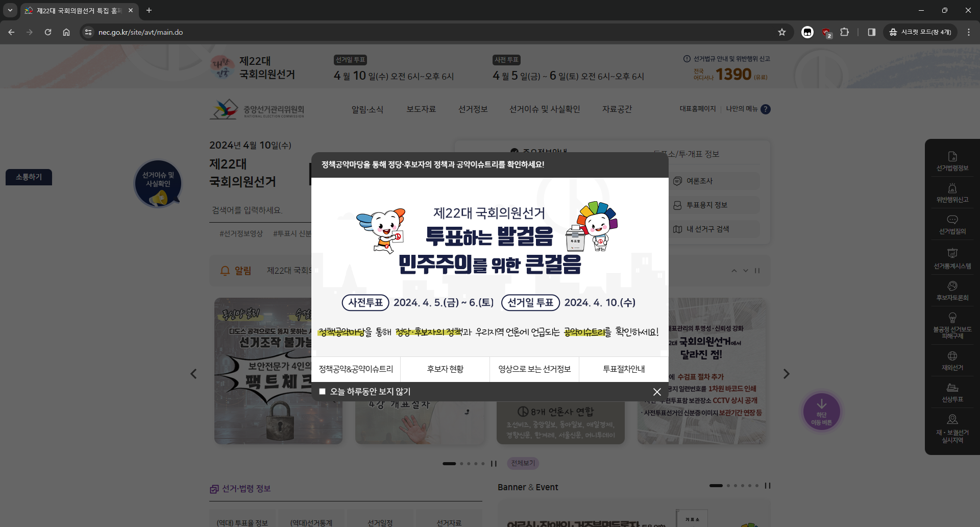
Task: Click 중앙선거관리위원회 logo
Action: (x=257, y=109)
